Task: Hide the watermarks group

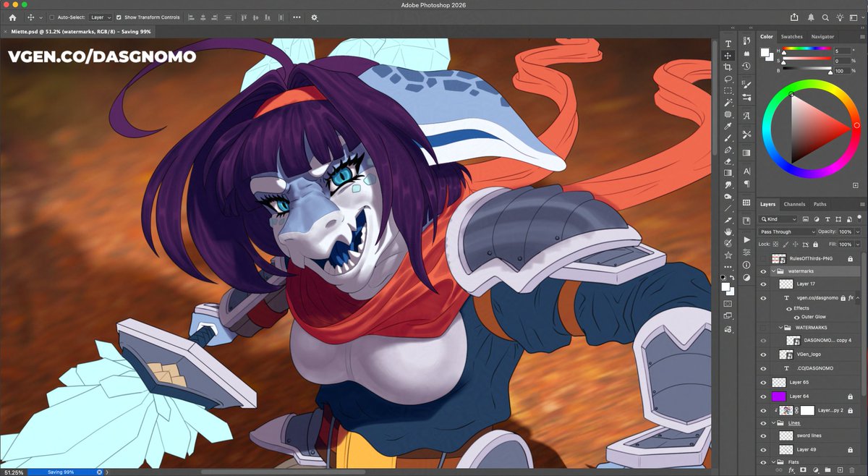Action: click(x=762, y=271)
